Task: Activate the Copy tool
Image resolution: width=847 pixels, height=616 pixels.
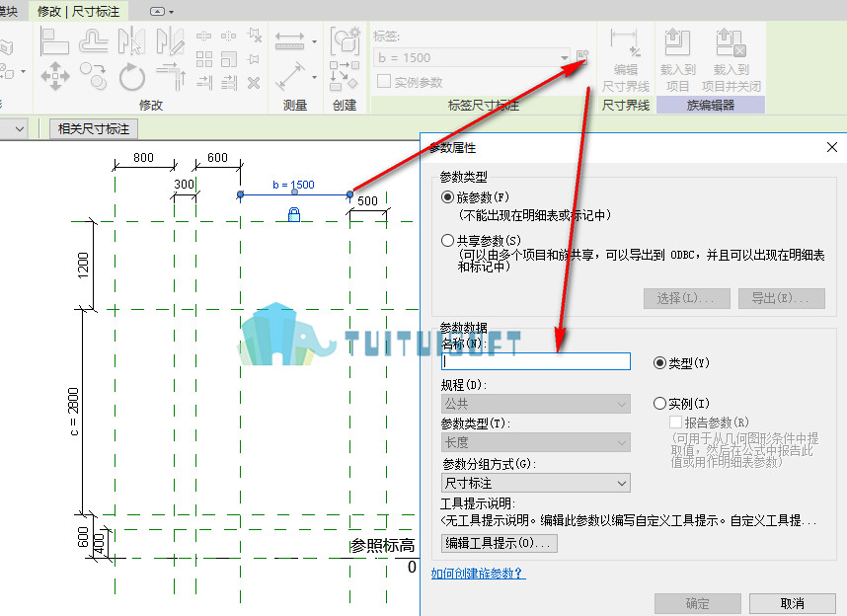Action: (94, 76)
